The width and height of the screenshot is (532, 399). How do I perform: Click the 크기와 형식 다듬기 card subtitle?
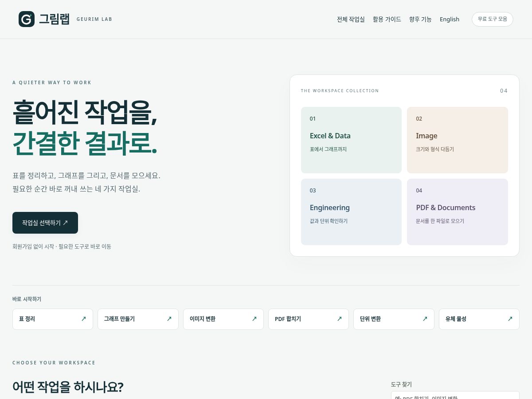point(435,149)
